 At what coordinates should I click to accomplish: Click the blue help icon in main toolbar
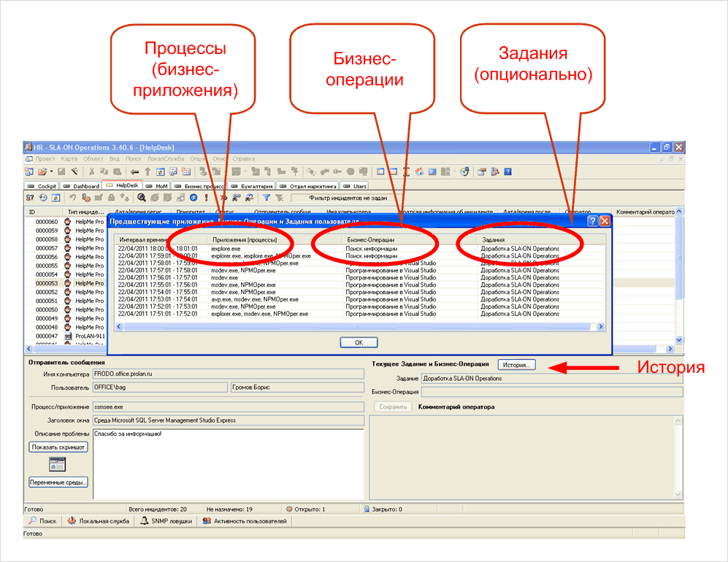pyautogui.click(x=507, y=172)
